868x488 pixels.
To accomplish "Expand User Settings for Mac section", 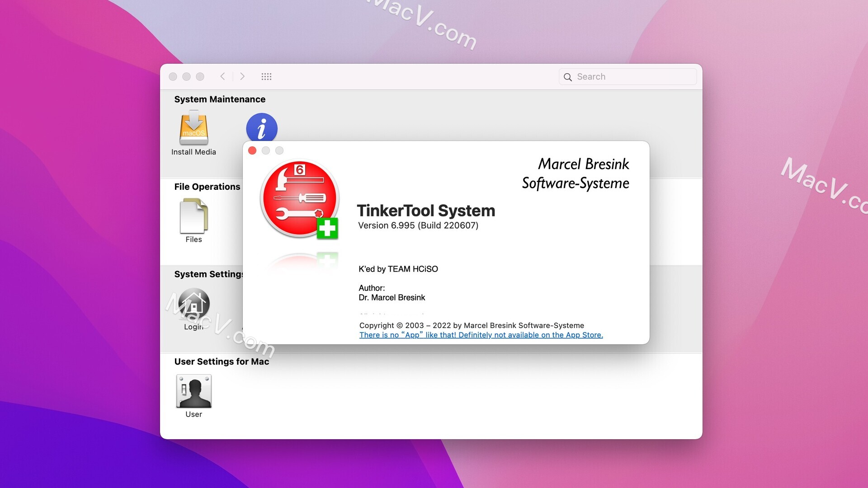I will (x=221, y=361).
